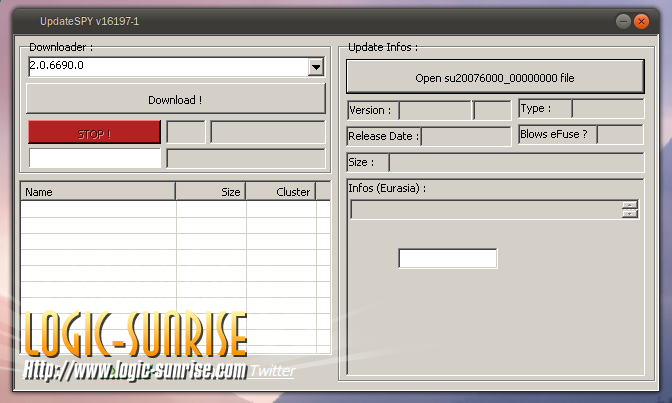Click the Release Date value field
This screenshot has width=672, height=403.
pyautogui.click(x=465, y=136)
